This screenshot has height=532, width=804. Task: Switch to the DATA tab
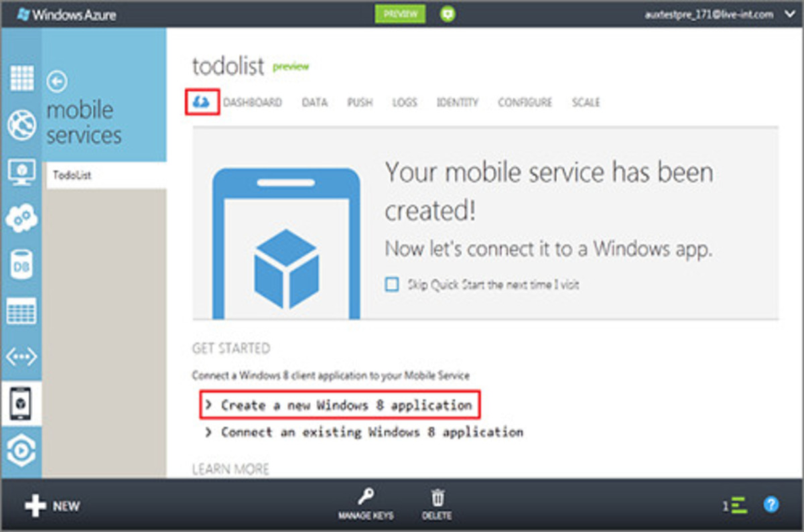(315, 103)
